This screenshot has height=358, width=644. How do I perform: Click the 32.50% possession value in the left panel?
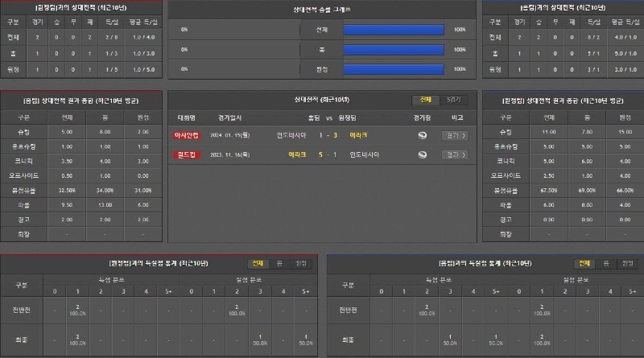click(x=67, y=191)
